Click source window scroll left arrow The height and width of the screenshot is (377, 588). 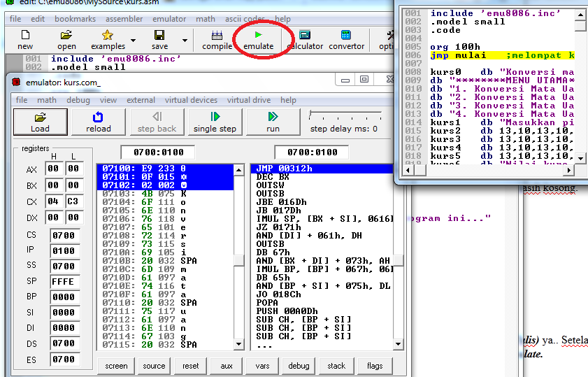click(408, 170)
